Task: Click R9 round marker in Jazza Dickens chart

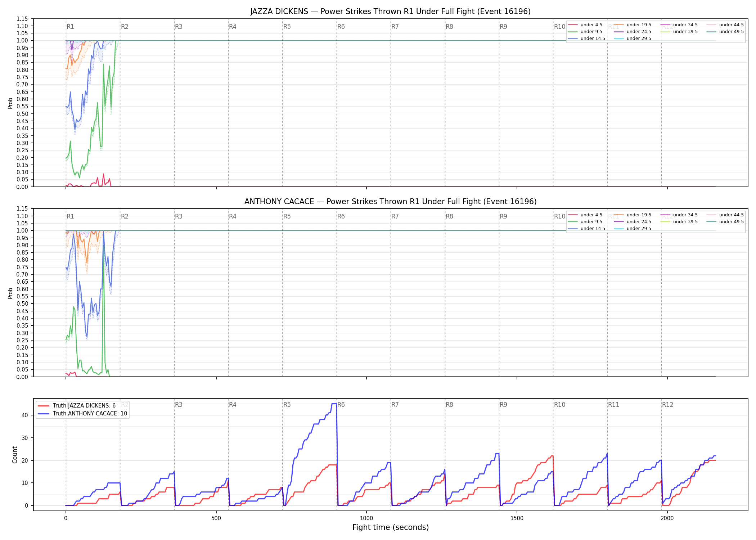Action: [503, 27]
